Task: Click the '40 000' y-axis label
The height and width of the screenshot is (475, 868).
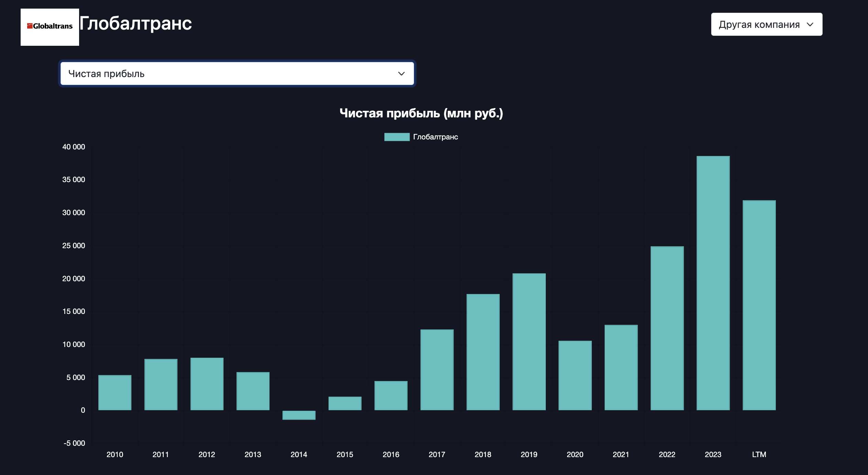Action: pos(74,147)
